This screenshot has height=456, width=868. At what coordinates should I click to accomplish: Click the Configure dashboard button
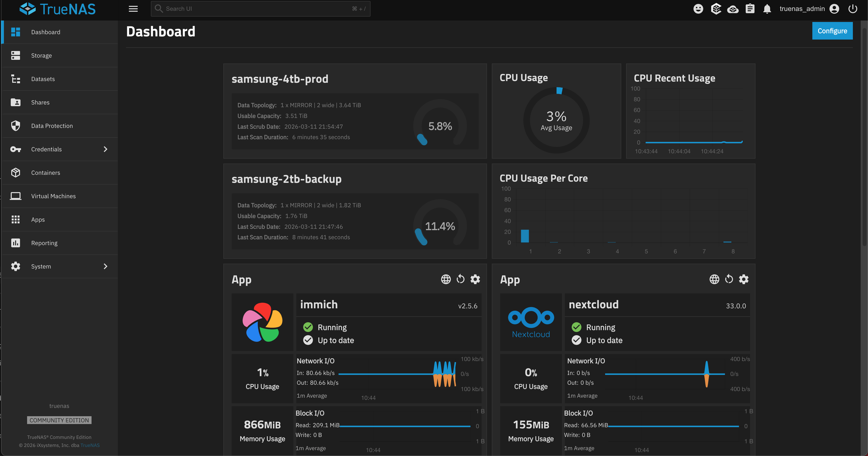click(832, 31)
